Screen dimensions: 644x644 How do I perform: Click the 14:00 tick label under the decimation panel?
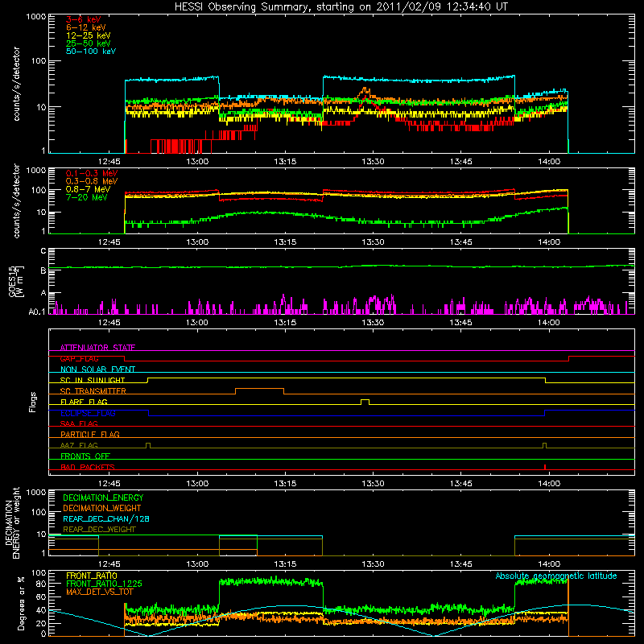pos(549,564)
